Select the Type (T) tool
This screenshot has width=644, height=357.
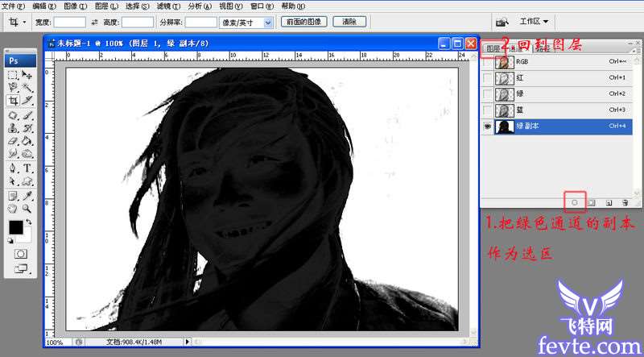pos(28,168)
